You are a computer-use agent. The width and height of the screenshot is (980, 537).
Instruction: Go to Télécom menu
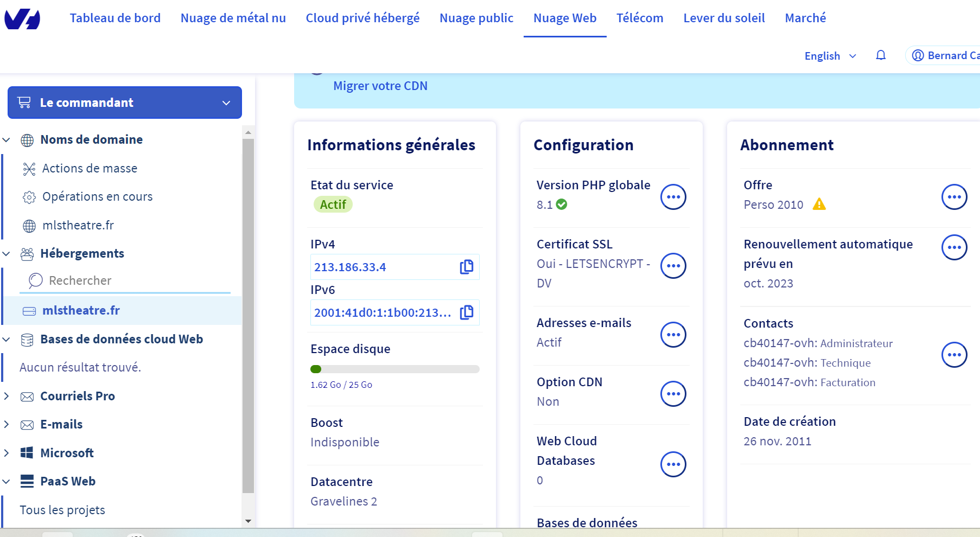click(639, 18)
